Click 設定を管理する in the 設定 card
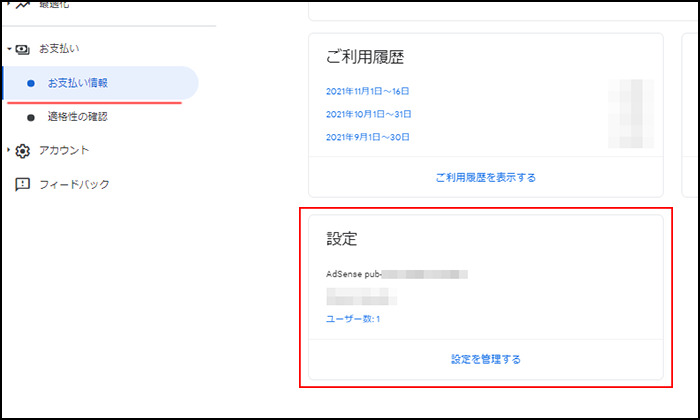The height and width of the screenshot is (420, 700). [x=485, y=359]
